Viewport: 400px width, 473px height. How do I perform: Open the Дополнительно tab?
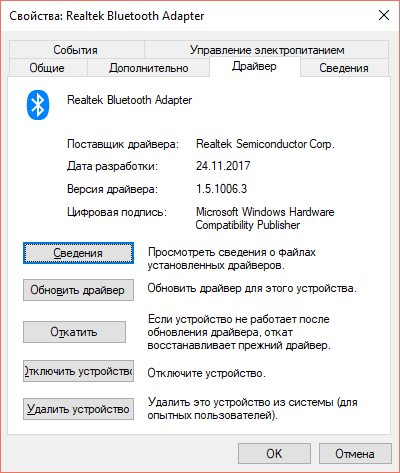point(148,68)
